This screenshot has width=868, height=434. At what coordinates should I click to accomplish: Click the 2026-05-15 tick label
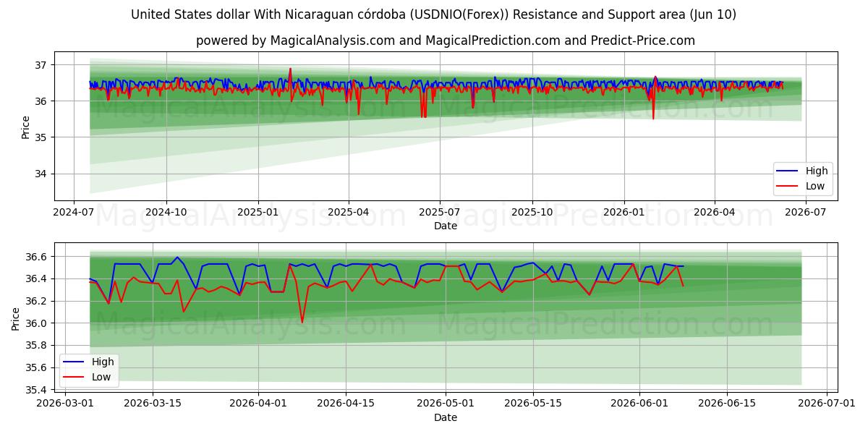point(533,404)
